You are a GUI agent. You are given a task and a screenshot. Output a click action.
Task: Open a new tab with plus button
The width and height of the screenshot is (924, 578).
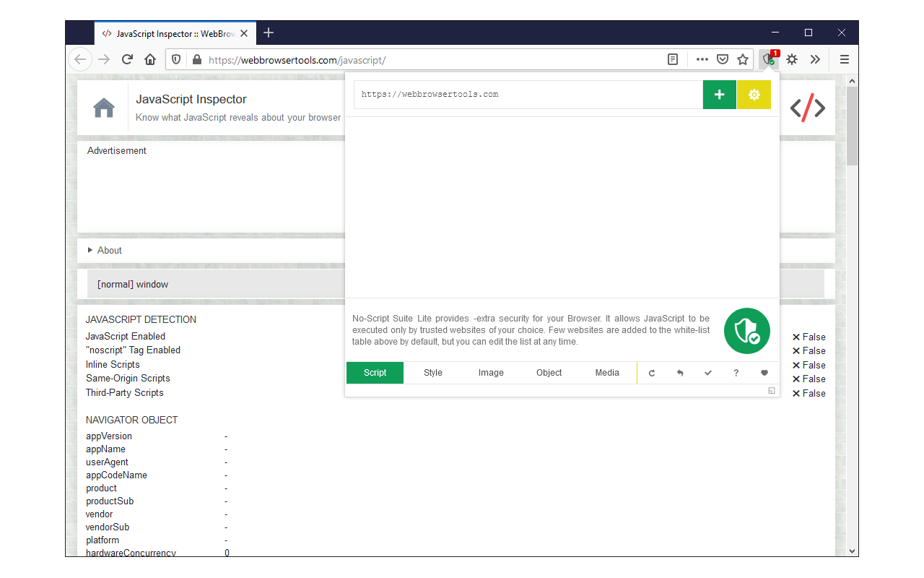click(269, 33)
